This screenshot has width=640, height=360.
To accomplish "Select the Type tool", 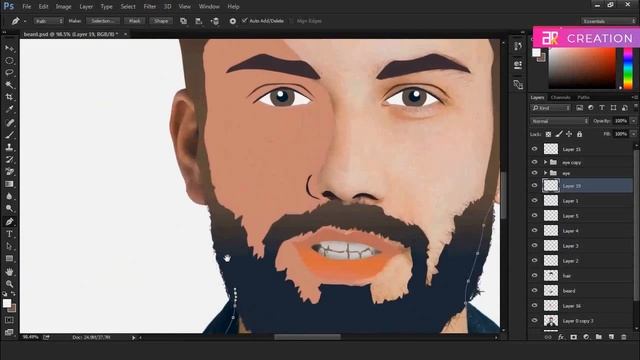I will [9, 234].
